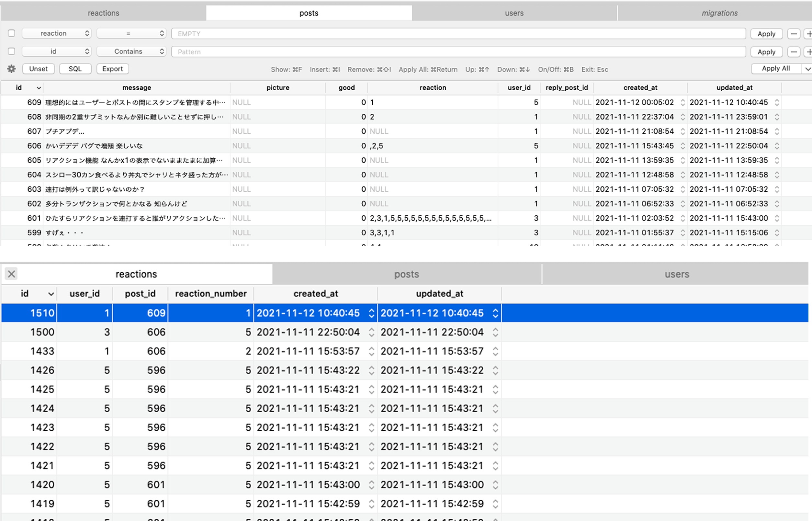
Task: Focus the EMPTY filter value field
Action: [x=458, y=34]
